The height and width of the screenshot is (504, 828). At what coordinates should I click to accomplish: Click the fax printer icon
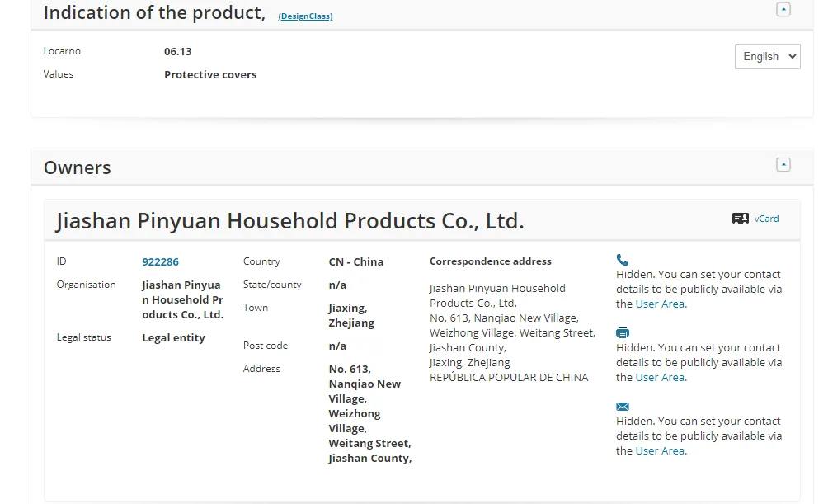click(623, 332)
